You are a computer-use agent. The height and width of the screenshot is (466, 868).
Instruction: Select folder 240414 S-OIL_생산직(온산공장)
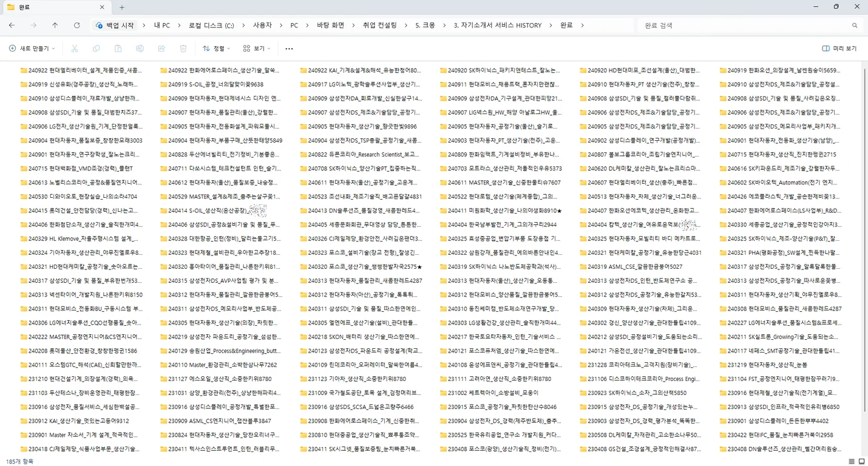pyautogui.click(x=212, y=211)
